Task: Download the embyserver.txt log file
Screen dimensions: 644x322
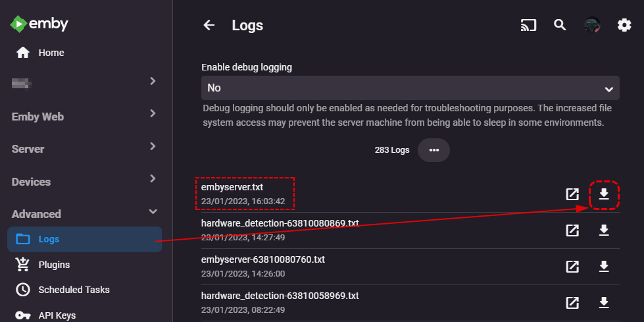Action: click(x=604, y=194)
